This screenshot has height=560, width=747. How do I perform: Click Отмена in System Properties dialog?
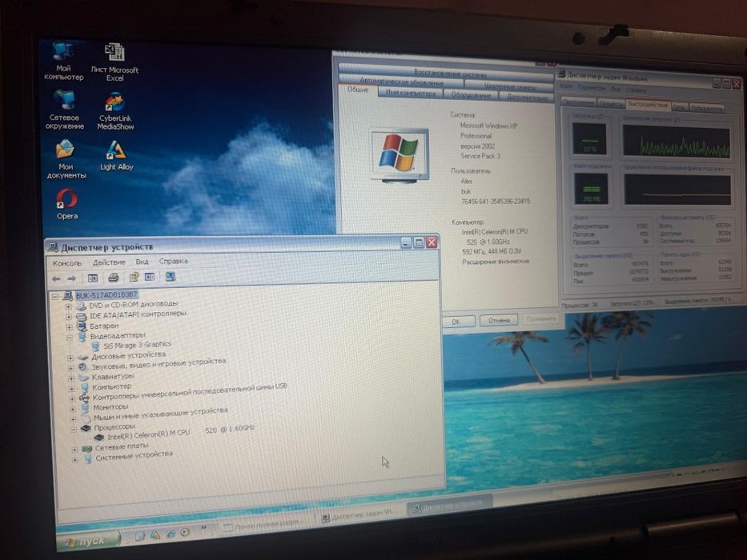[x=499, y=320]
